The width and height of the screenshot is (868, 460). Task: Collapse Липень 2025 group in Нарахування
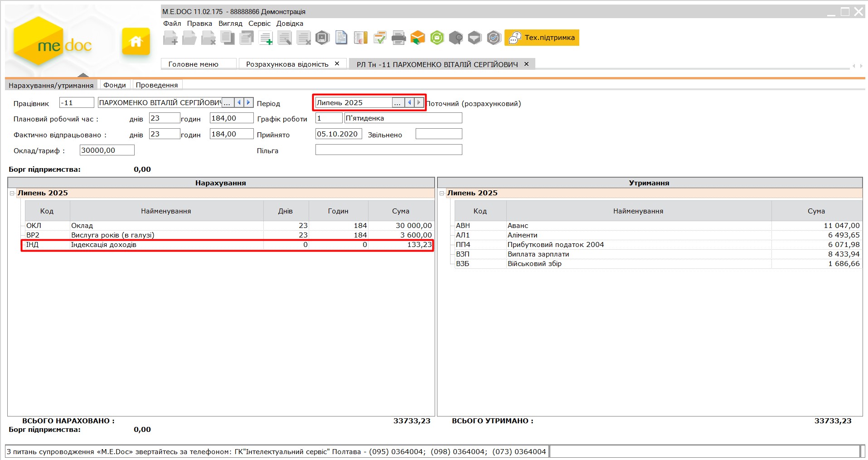click(12, 193)
